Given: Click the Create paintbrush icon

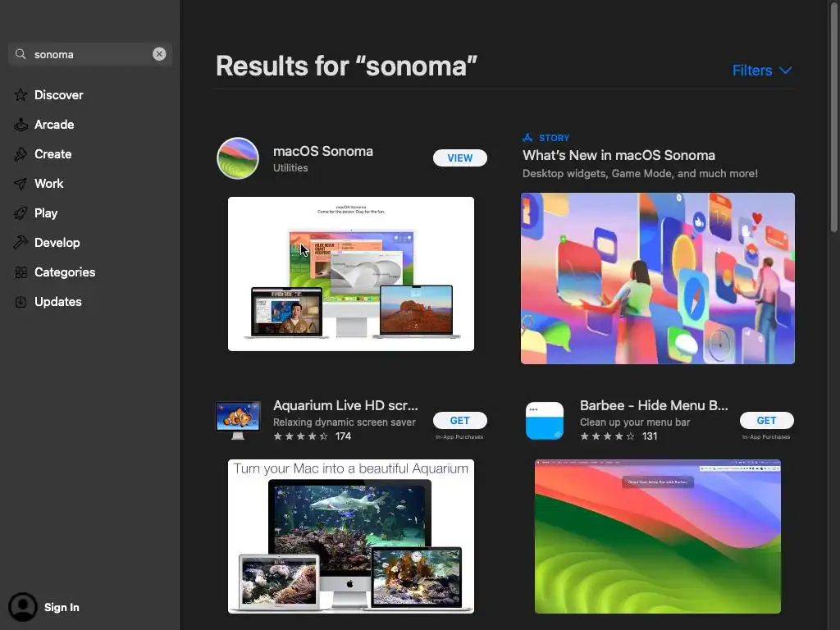Looking at the screenshot, I should click(x=21, y=154).
